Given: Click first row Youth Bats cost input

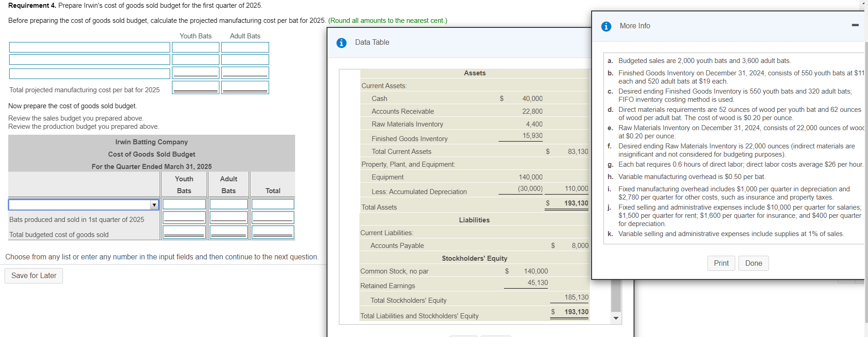Looking at the screenshot, I should pyautogui.click(x=196, y=47).
